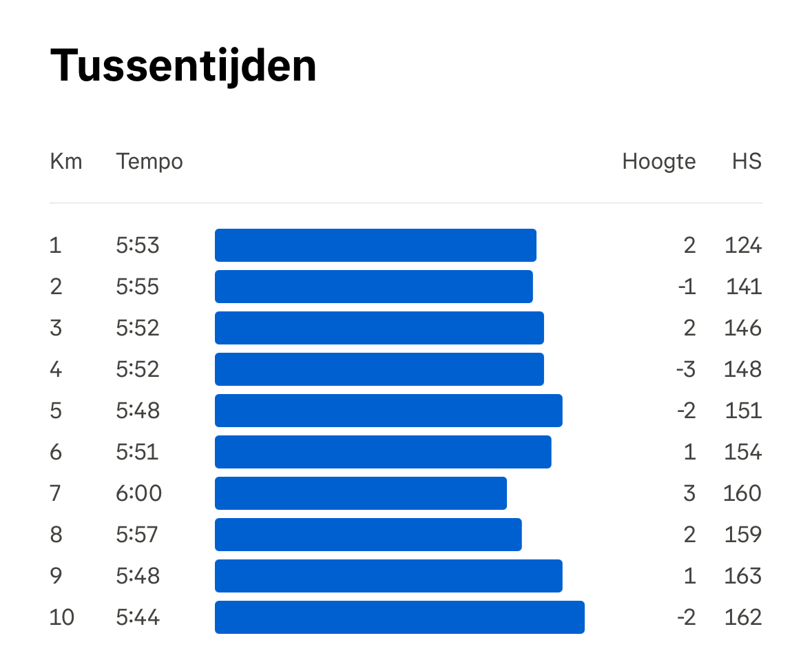Click the 5:57 tempo value
812x660 pixels.
point(138,535)
